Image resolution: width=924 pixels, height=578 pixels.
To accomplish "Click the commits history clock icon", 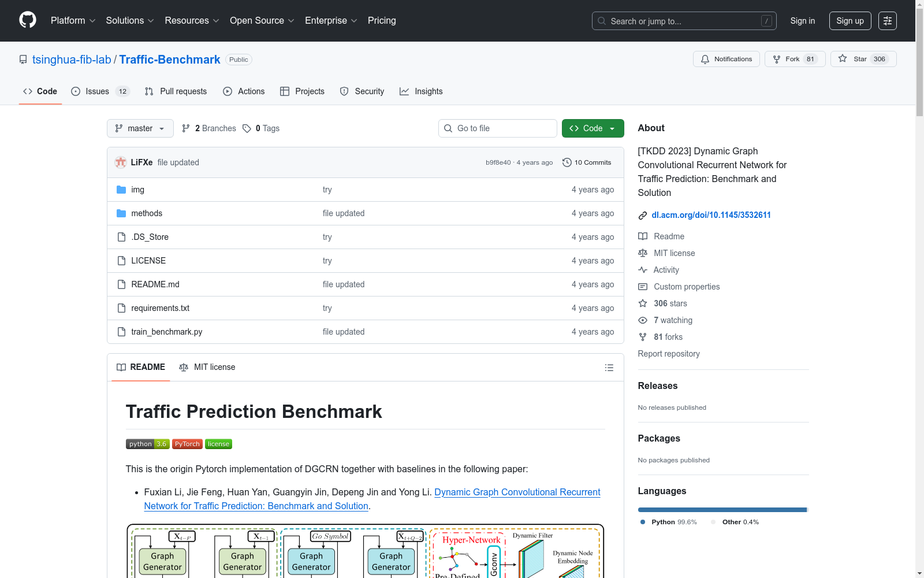I will [x=567, y=162].
